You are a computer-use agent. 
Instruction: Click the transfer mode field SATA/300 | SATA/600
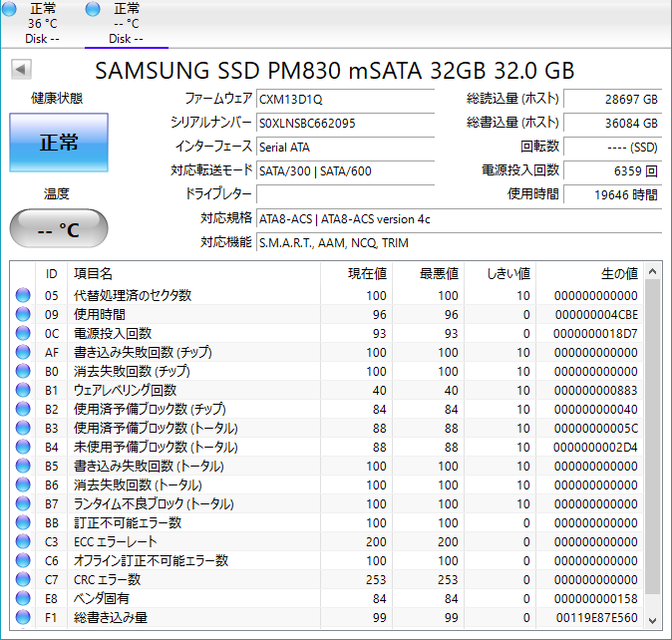345,171
